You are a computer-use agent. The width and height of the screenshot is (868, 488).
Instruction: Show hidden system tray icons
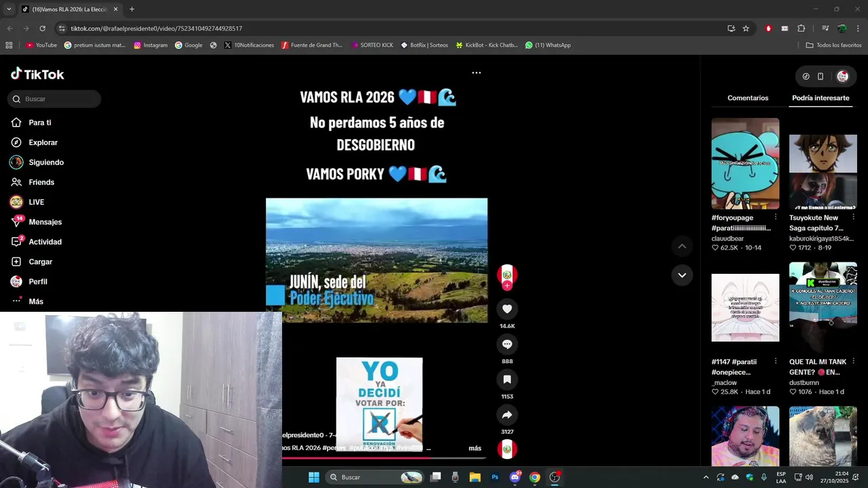click(x=706, y=477)
